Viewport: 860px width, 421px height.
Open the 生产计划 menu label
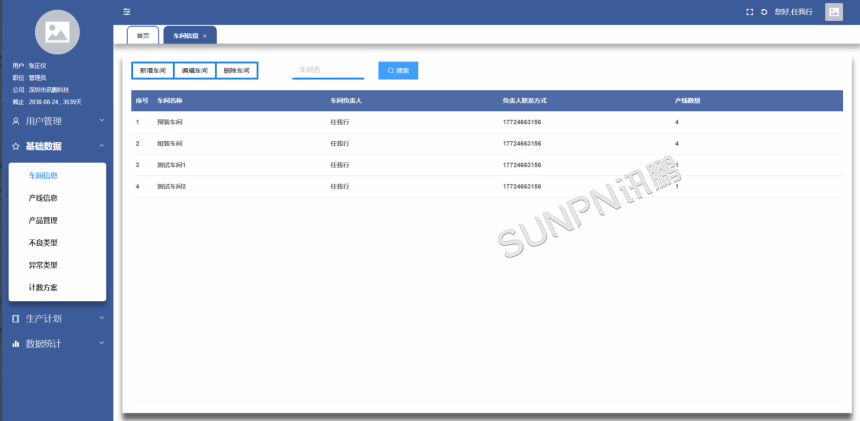[x=44, y=318]
